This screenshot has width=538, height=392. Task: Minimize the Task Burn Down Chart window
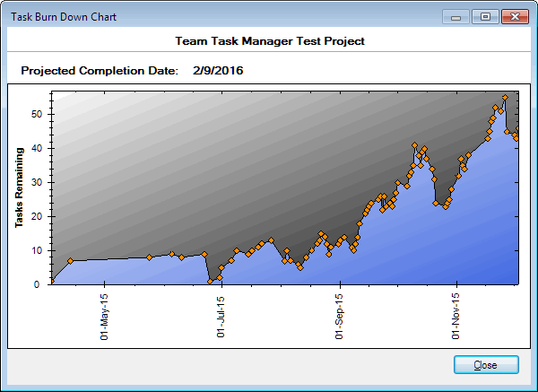tap(458, 17)
